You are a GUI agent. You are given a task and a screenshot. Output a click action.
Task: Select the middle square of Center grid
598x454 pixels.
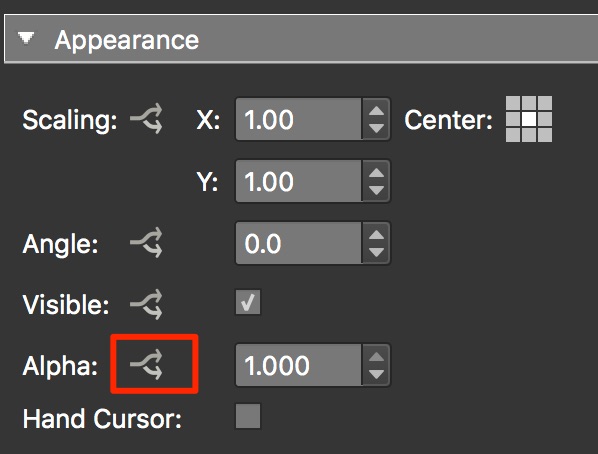pyautogui.click(x=529, y=119)
